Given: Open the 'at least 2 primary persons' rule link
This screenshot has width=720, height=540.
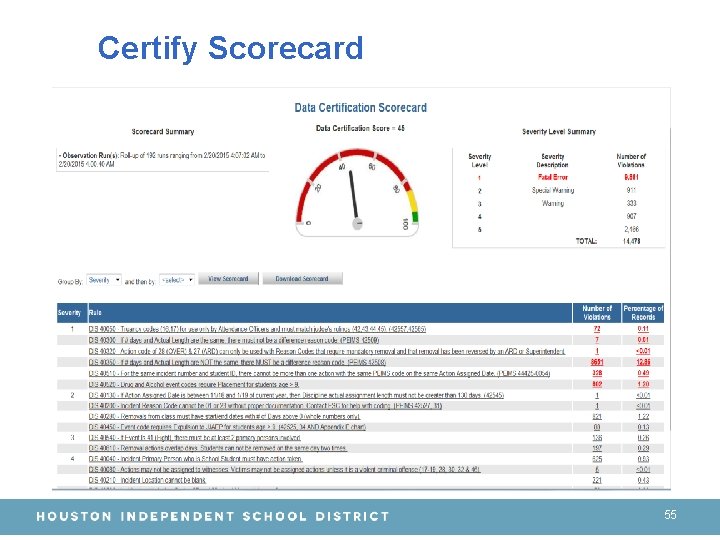Looking at the screenshot, I should [x=195, y=438].
